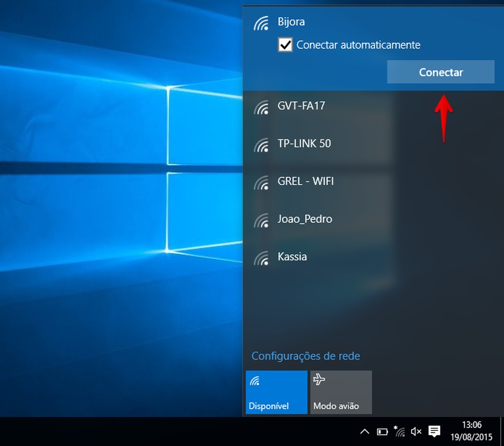Click the Bijora Wi-Fi signal icon
This screenshot has height=446, width=504.
click(x=262, y=22)
